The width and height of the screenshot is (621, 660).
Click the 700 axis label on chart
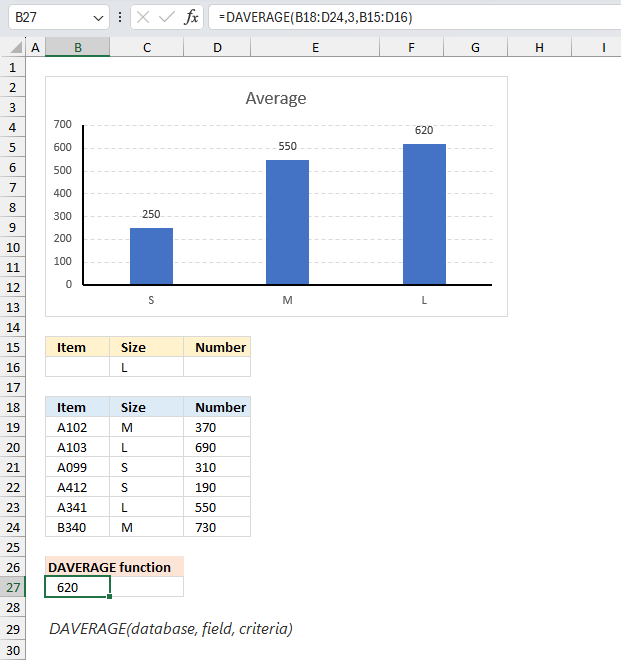[62, 124]
